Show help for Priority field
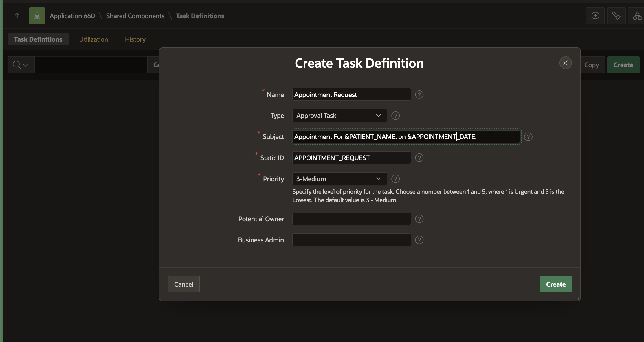The image size is (644, 342). pos(395,179)
